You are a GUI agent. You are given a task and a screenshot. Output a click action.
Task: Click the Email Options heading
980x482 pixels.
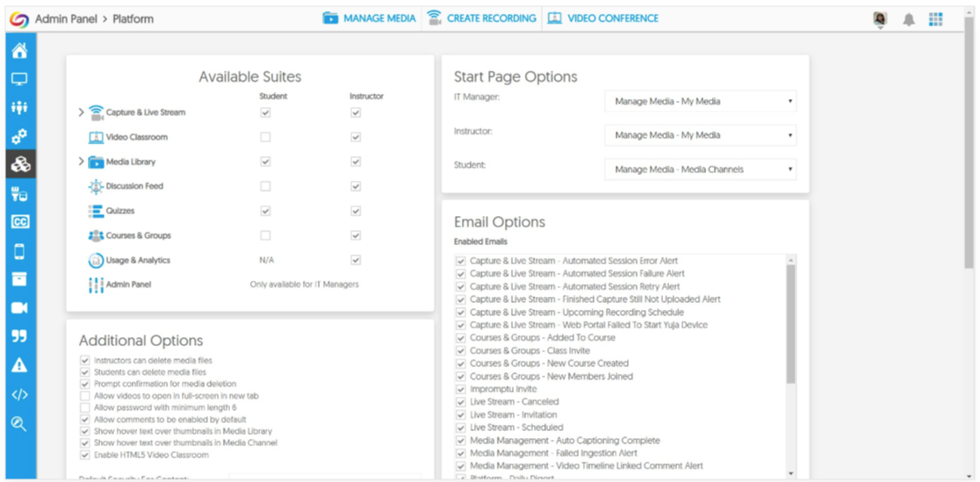[500, 222]
